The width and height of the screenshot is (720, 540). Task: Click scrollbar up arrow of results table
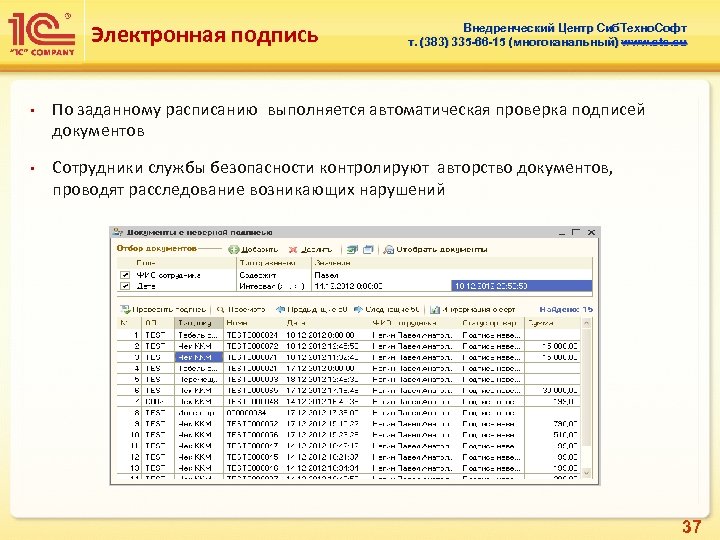pyautogui.click(x=586, y=323)
